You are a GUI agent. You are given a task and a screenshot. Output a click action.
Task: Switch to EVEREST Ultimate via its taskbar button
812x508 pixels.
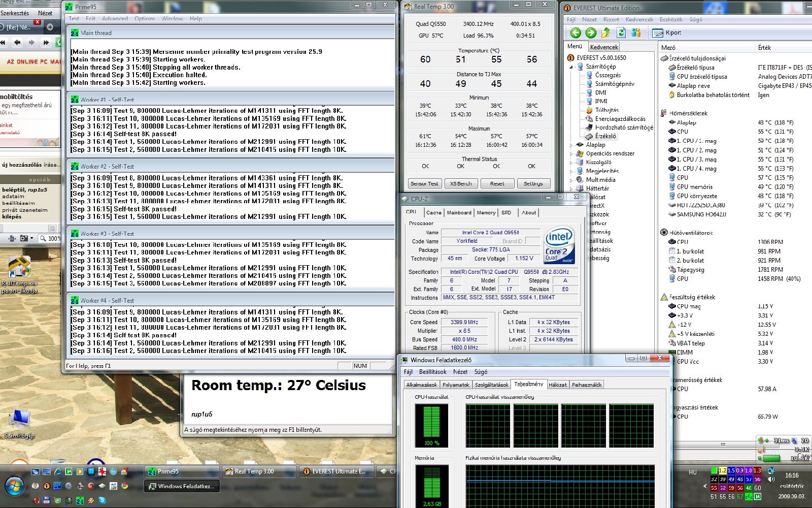click(x=336, y=471)
